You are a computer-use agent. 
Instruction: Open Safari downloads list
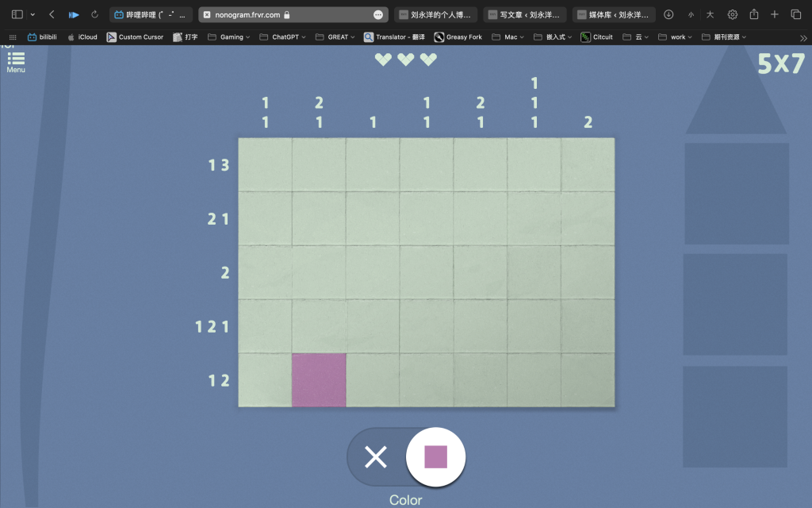pos(668,14)
